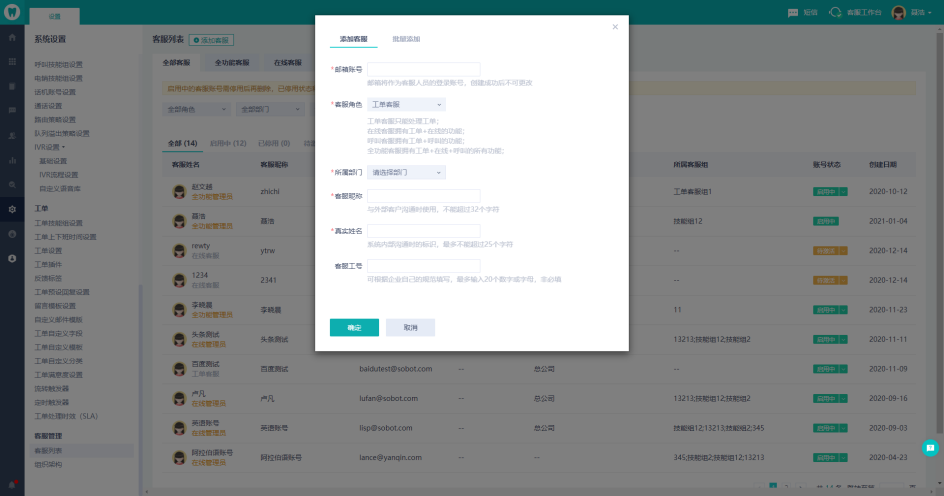The width and height of the screenshot is (944, 496).
Task: Click avatar of agent 赵文越
Action: 179,192
